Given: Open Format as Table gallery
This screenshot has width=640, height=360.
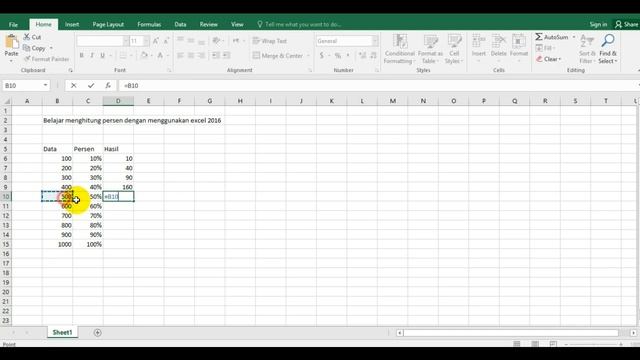Looking at the screenshot, I should click(430, 49).
